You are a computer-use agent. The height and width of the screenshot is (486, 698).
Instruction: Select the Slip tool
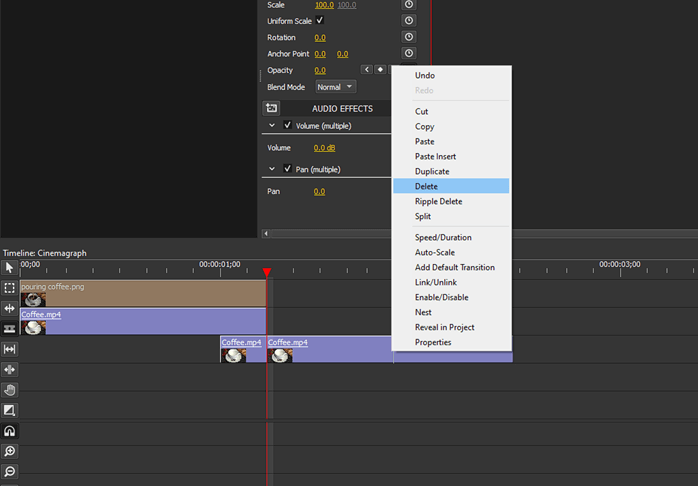[x=9, y=349]
